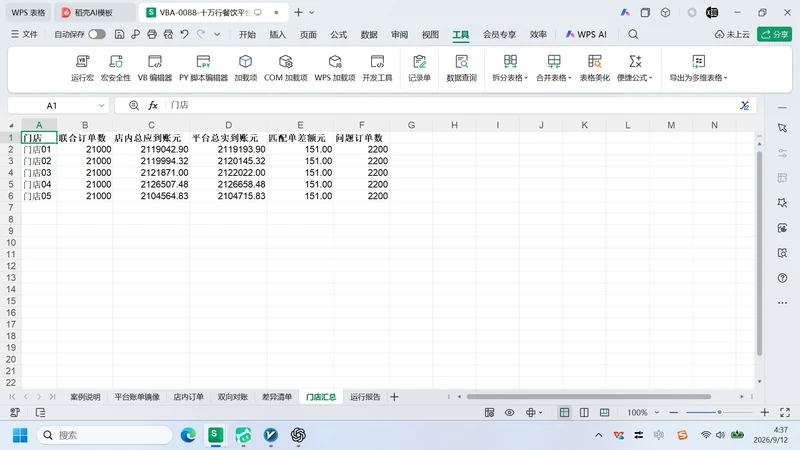Open the new tab dropdown chevron
Screen dimensions: 800x450
312,12
